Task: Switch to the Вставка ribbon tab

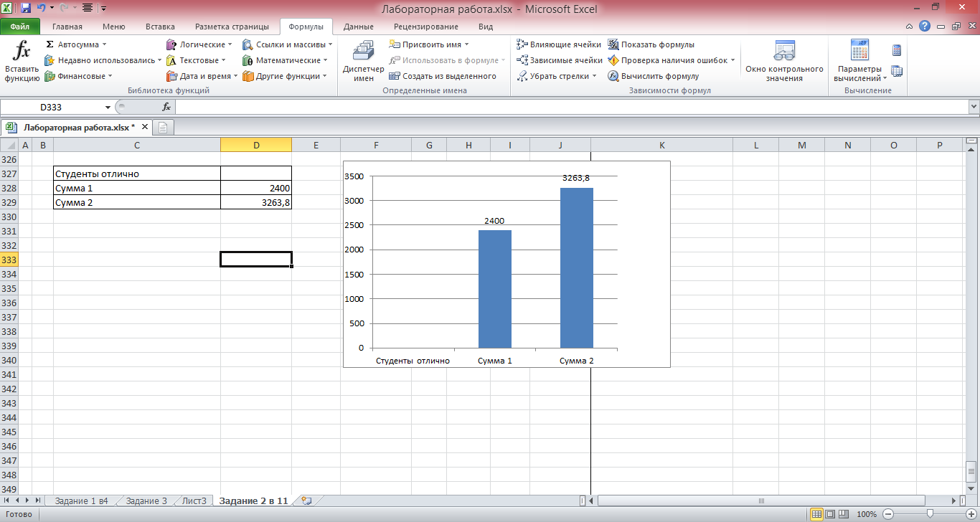Action: pos(160,27)
